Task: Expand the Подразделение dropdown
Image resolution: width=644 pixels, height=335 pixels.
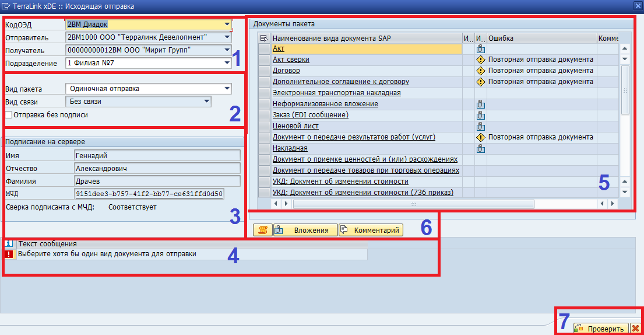Action: point(227,63)
